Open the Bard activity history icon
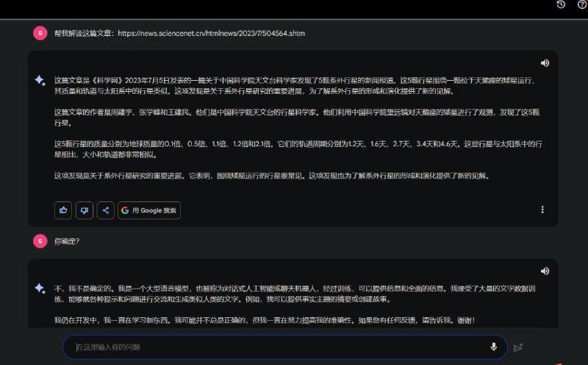Viewport: 588px width, 365px height. tap(561, 4)
